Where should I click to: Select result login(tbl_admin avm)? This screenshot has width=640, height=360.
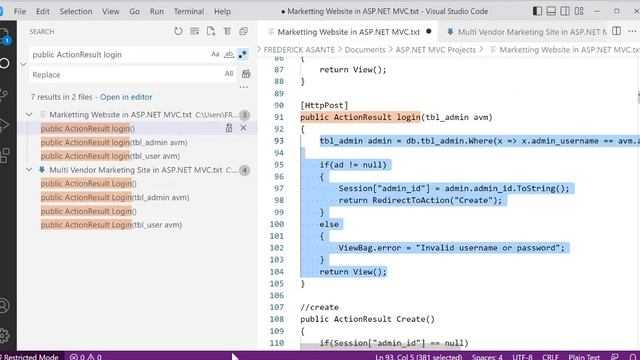114,142
